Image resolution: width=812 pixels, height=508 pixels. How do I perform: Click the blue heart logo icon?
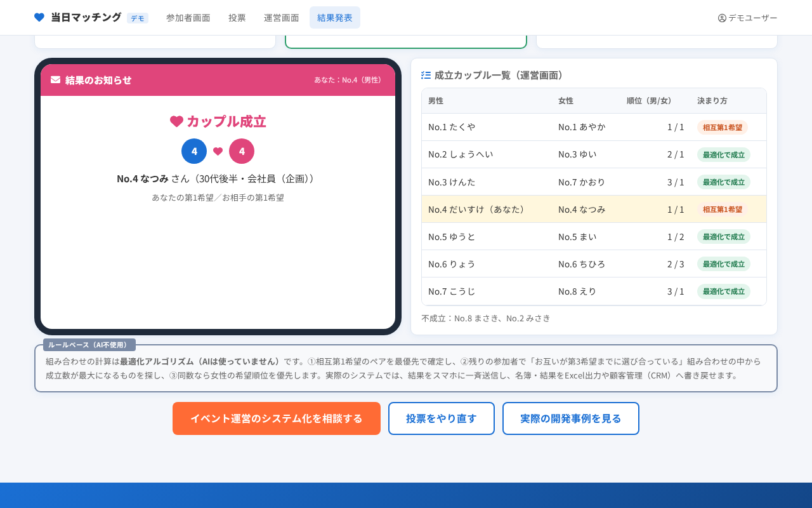(x=39, y=17)
